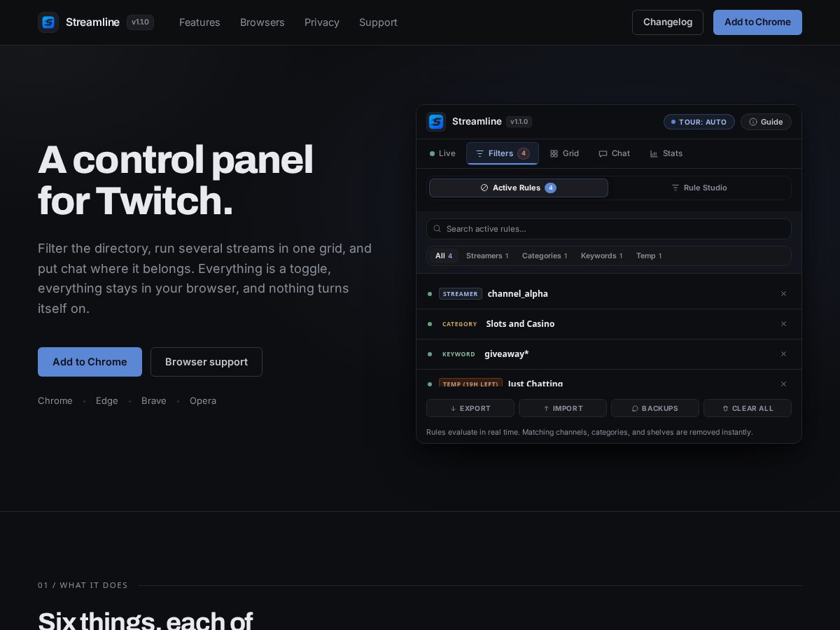Toggle the Slots and Casino status dot

[430, 324]
